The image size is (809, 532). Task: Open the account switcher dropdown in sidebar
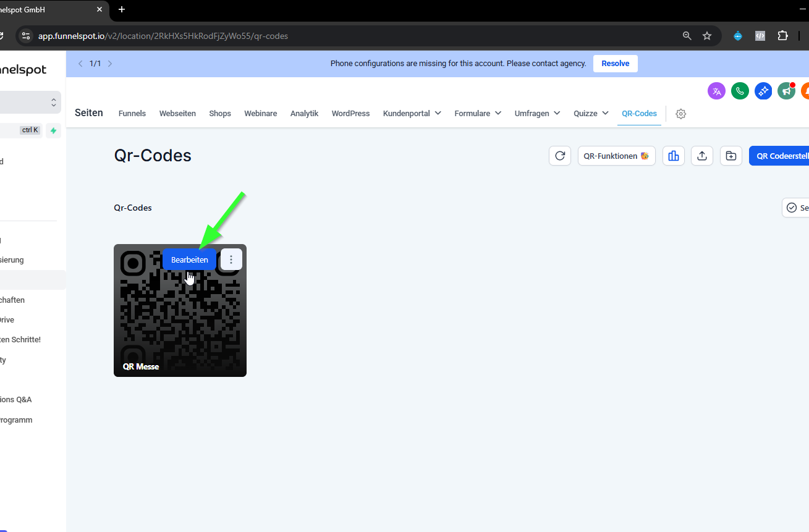tap(30, 102)
